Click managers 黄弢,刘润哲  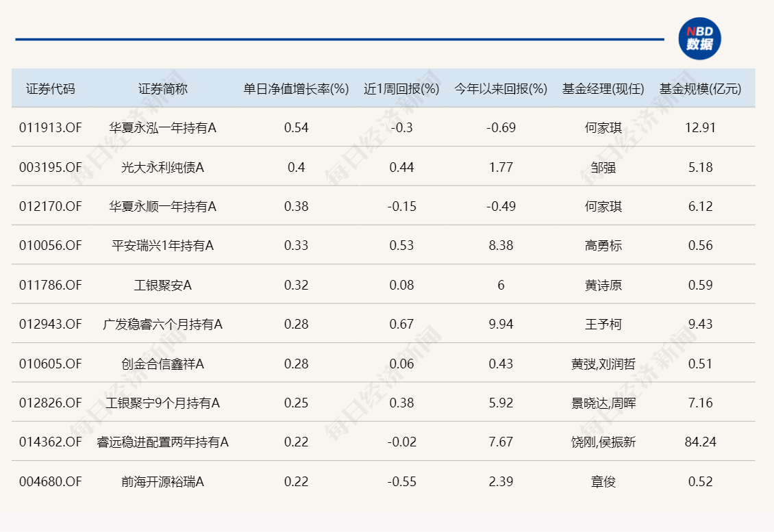[x=603, y=364]
